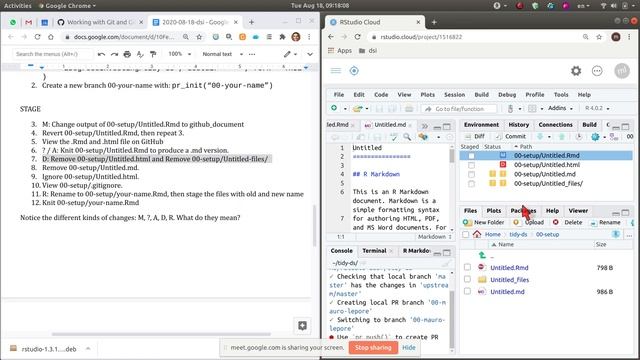Viewport: 640px width, 360px height.
Task: Check the box next to Untitled_files folder
Action: [467, 280]
